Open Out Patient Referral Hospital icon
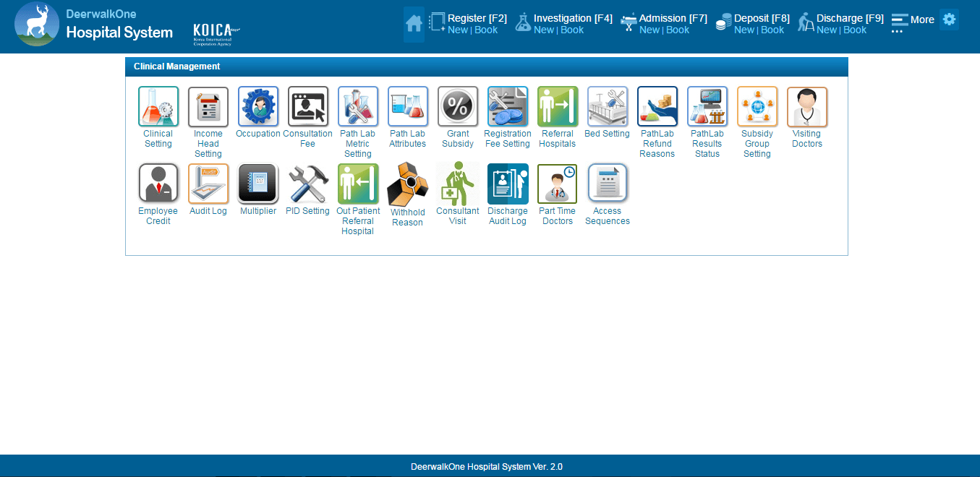This screenshot has height=477, width=980. click(x=358, y=184)
